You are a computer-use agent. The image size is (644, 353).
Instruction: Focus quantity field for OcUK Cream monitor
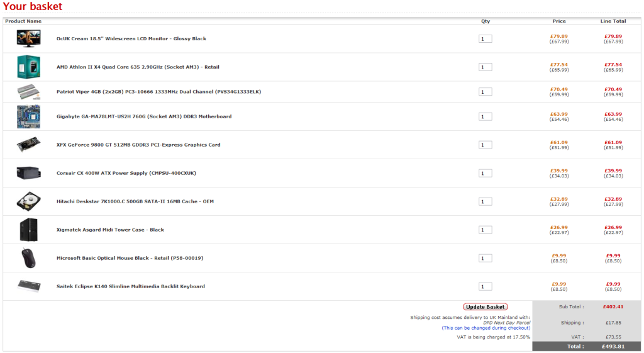(x=485, y=39)
